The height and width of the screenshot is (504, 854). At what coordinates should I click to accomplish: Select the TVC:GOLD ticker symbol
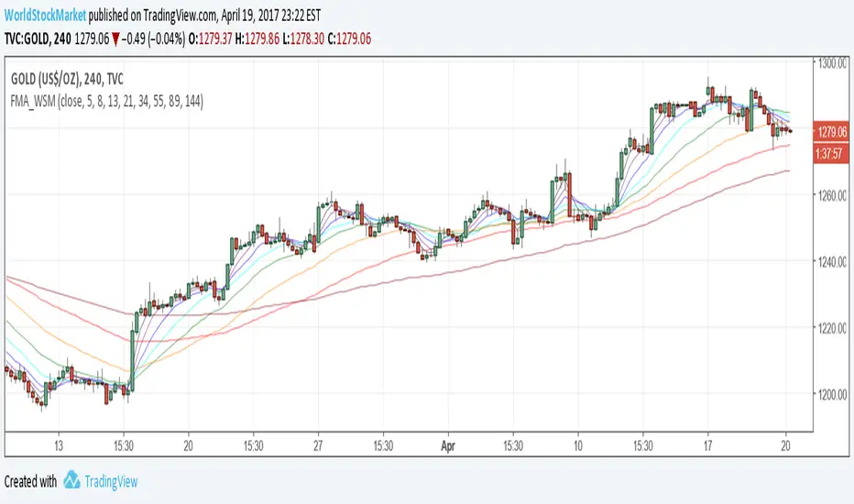[29, 35]
